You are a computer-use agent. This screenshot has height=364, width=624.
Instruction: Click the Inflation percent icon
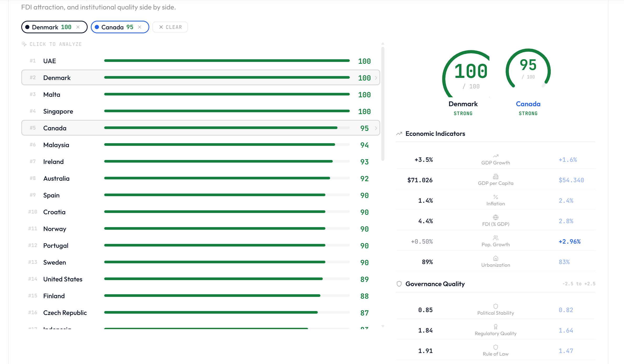point(495,197)
